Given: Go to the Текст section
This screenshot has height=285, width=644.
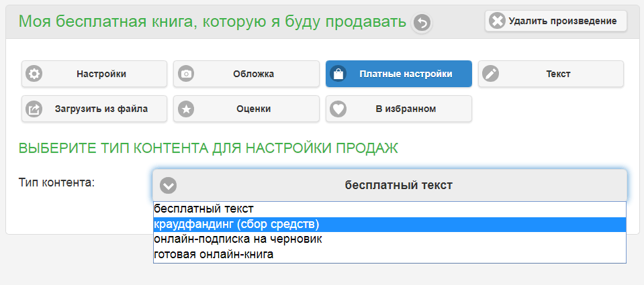Looking at the screenshot, I should click(557, 74).
